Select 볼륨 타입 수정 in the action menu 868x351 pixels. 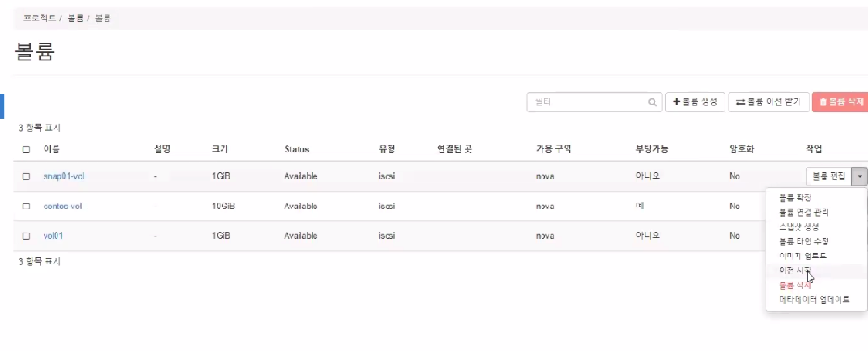click(x=803, y=242)
